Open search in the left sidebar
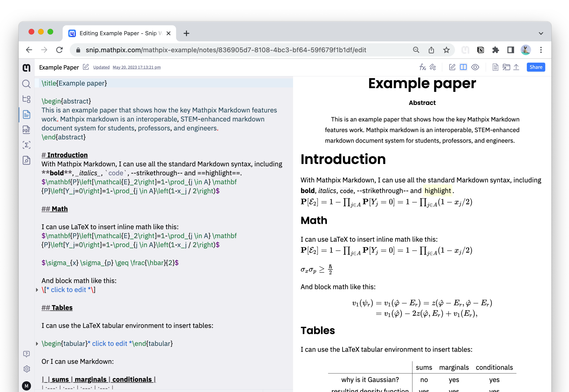The width and height of the screenshot is (569, 392). point(26,84)
